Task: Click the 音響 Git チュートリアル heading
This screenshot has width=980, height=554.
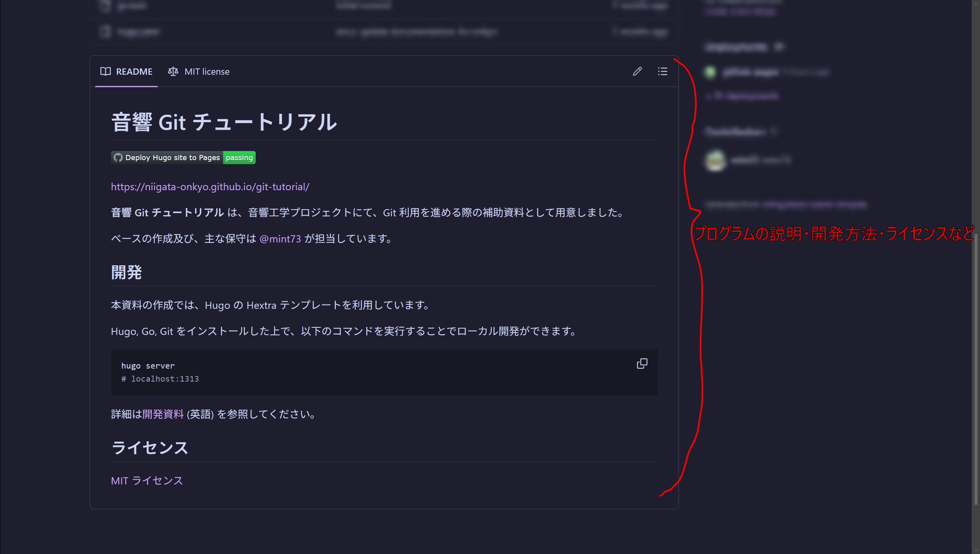Action: tap(224, 122)
